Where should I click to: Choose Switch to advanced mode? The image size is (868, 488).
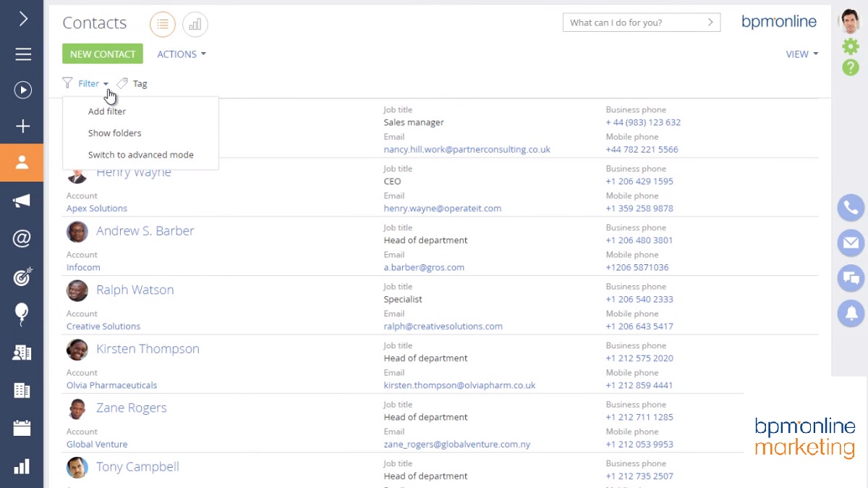click(x=140, y=155)
